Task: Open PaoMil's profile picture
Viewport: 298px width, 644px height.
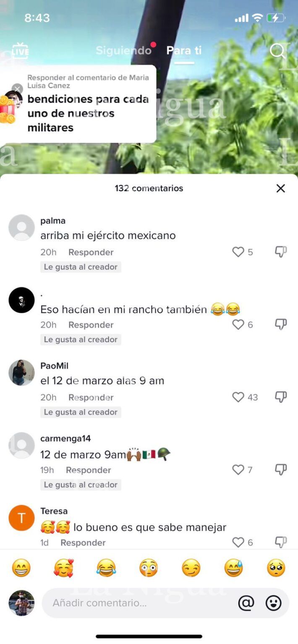Action: [x=21, y=372]
